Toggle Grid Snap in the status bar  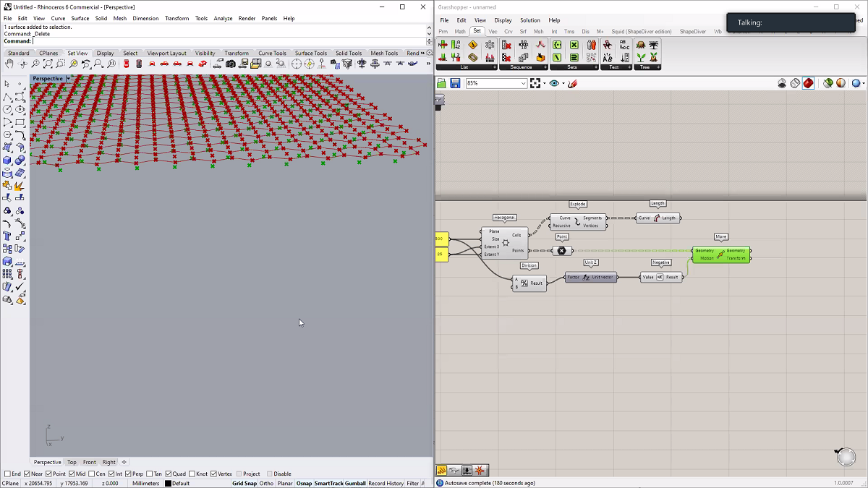pos(244,483)
